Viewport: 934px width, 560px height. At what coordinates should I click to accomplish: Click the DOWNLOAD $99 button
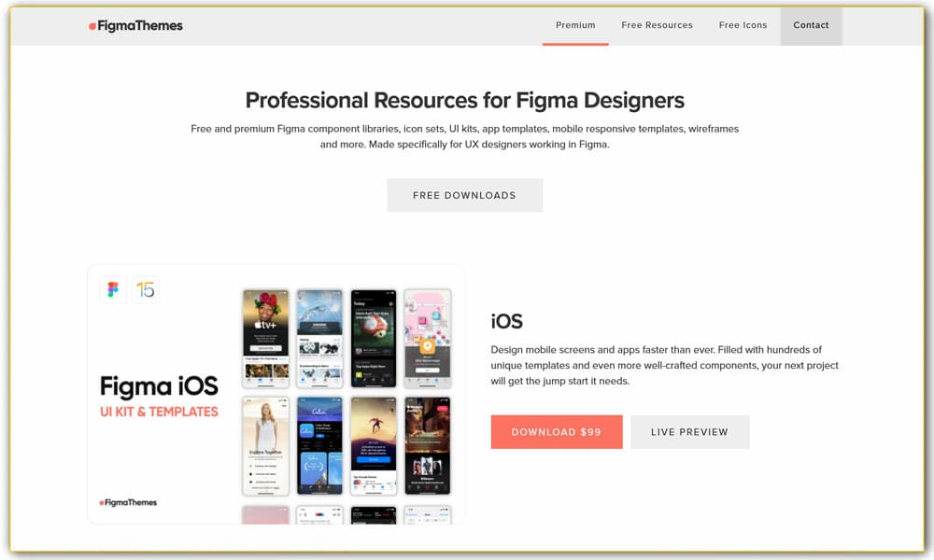557,431
